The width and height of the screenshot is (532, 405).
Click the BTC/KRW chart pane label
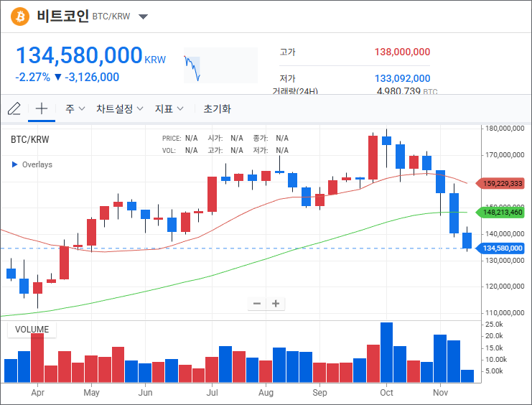30,139
